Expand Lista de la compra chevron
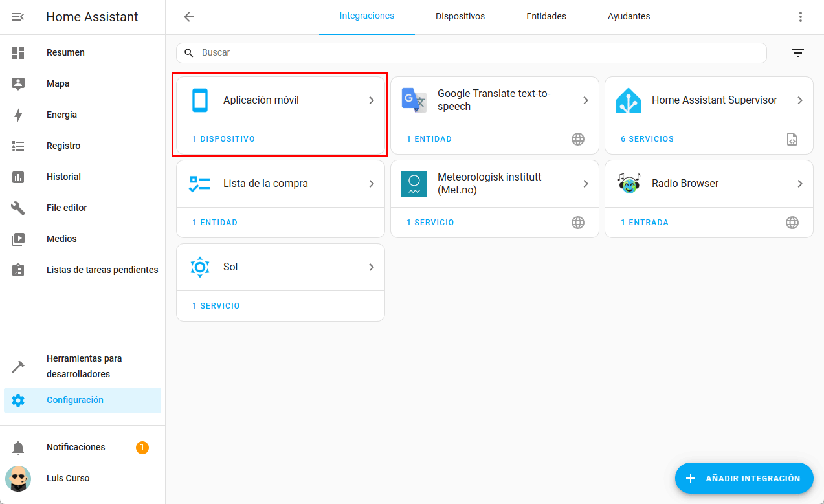The image size is (824, 504). 372,184
